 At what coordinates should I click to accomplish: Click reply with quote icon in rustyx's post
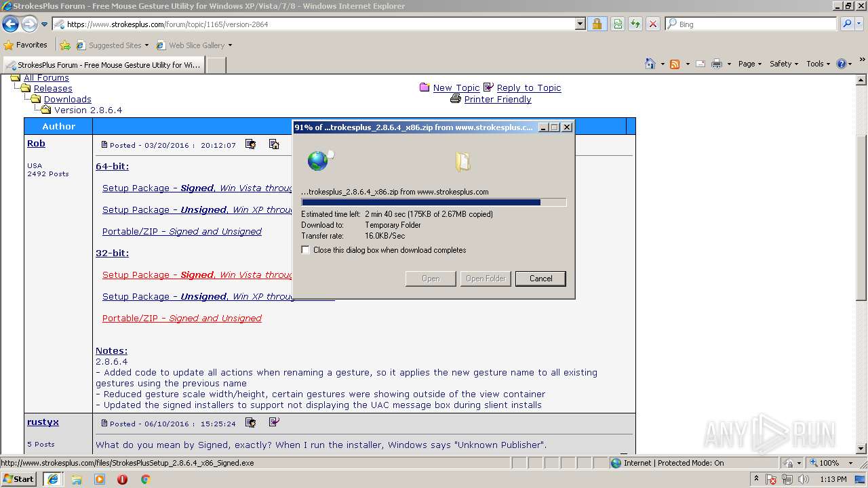click(x=274, y=423)
